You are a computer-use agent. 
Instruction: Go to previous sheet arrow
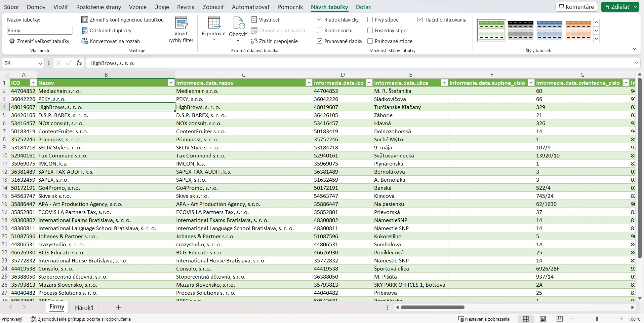(11, 307)
